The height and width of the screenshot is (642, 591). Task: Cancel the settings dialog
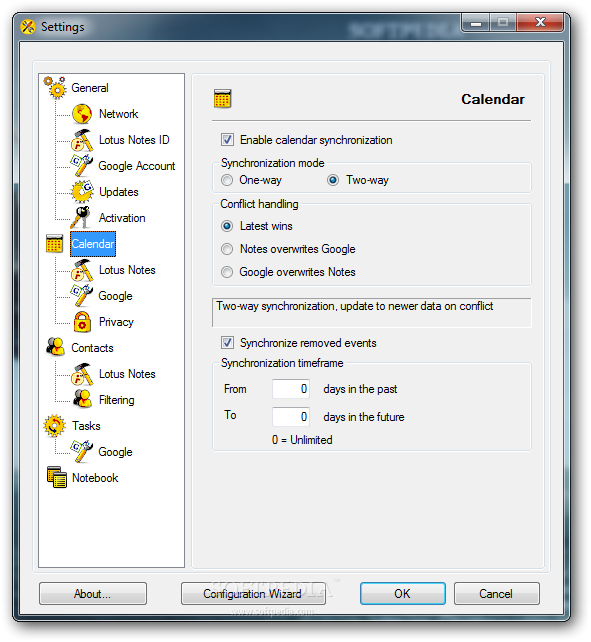click(x=496, y=594)
